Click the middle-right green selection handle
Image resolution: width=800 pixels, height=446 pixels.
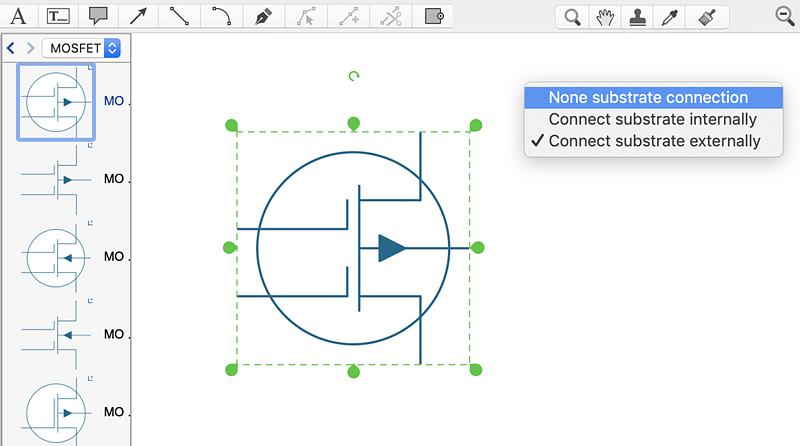pyautogui.click(x=478, y=247)
